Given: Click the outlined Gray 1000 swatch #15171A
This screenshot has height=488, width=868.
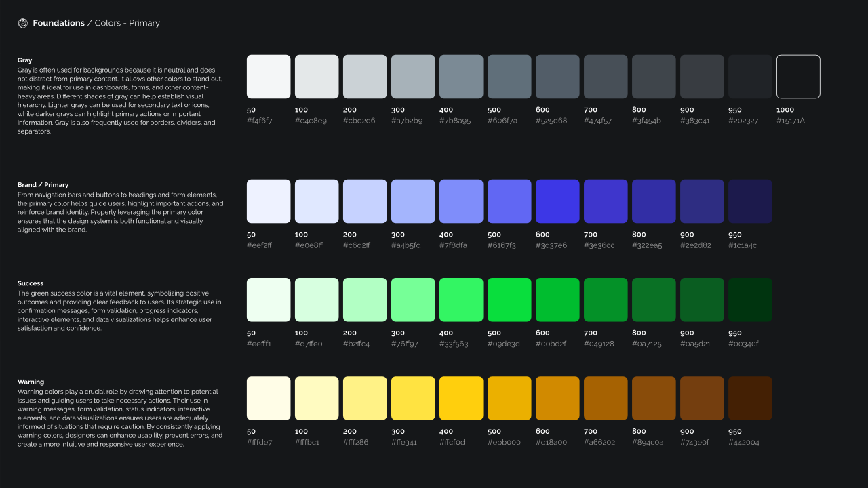Looking at the screenshot, I should click(797, 76).
